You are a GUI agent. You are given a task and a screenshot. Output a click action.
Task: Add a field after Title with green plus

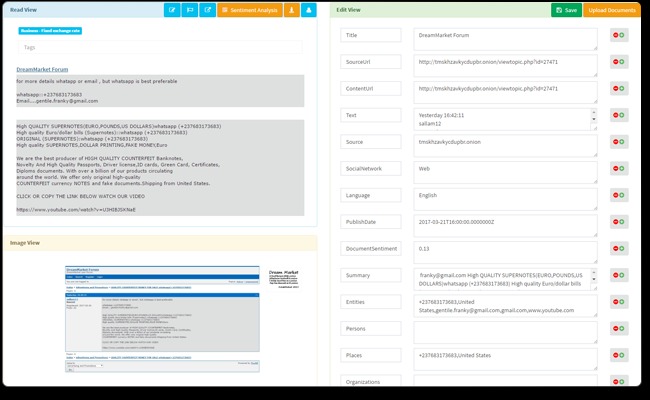pyautogui.click(x=622, y=35)
